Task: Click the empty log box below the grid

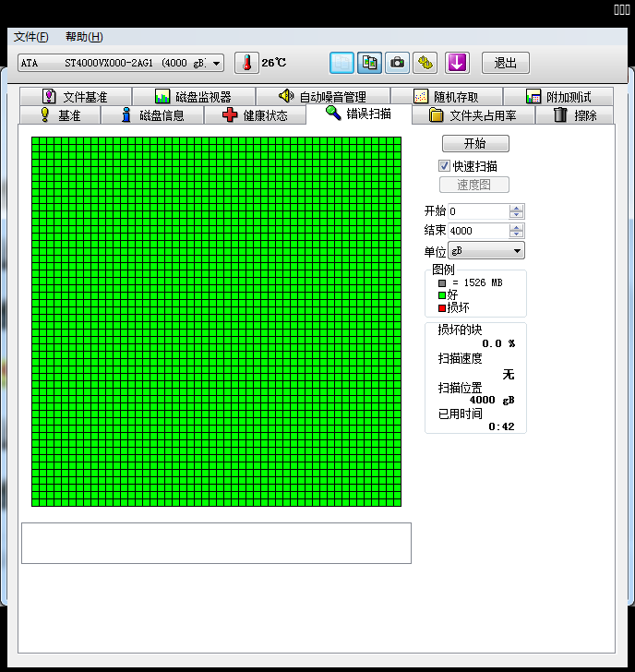Action: coord(216,543)
